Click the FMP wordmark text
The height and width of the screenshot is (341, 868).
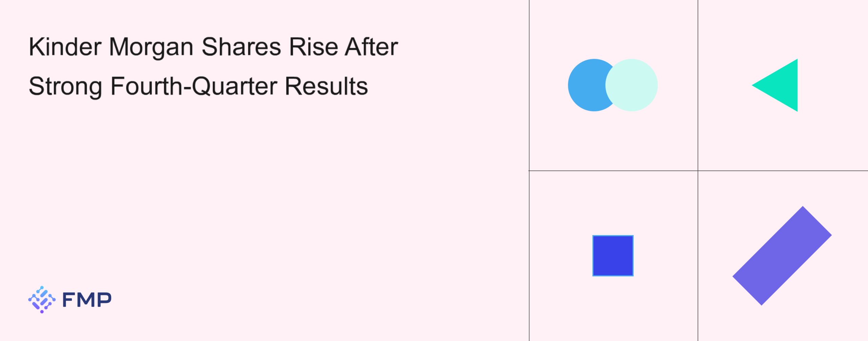pyautogui.click(x=87, y=300)
